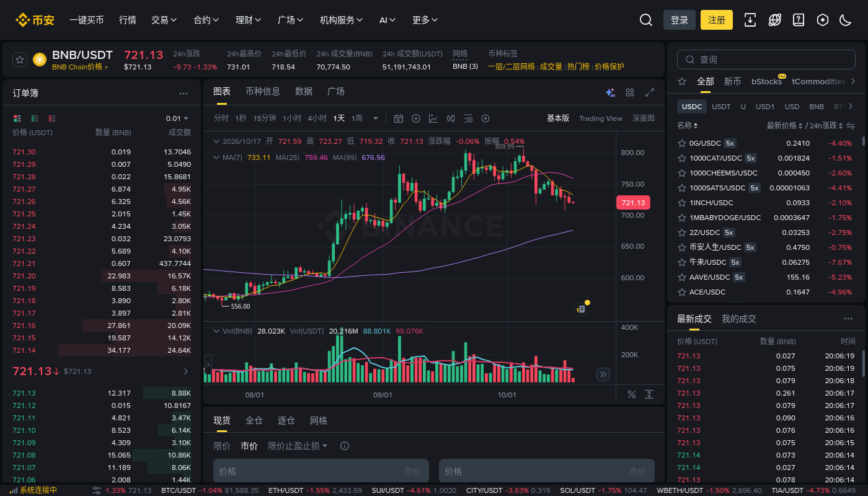Switch to dark mode moon icon
The width and height of the screenshot is (868, 496).
coord(845,20)
